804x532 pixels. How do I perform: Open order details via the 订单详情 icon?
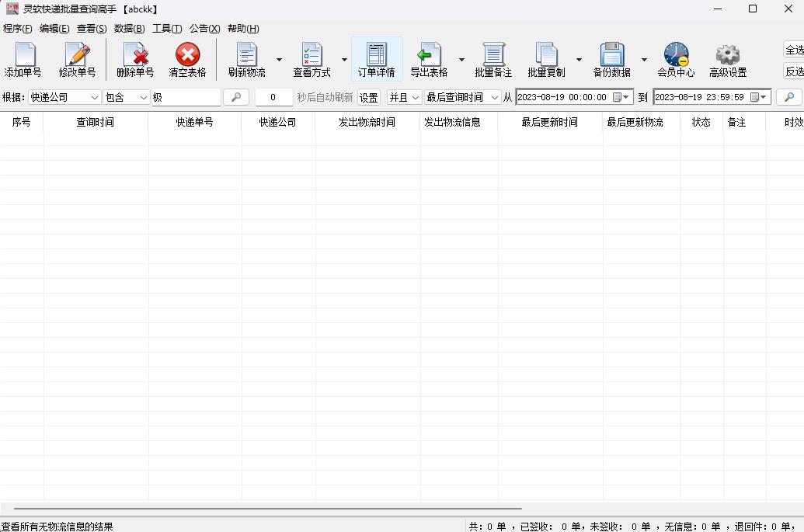coord(376,58)
